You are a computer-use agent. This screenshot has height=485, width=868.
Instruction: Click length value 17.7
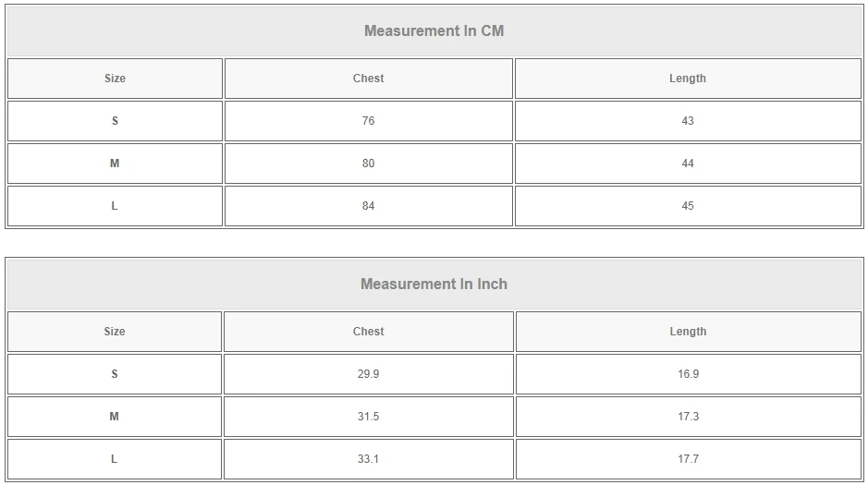pos(687,459)
